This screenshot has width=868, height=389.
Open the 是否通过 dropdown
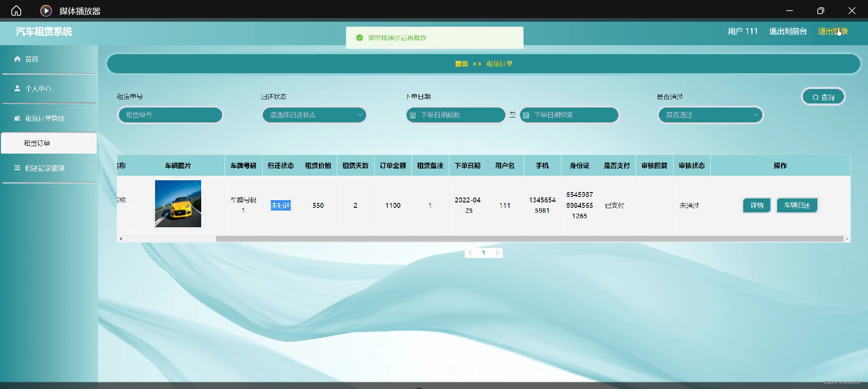[710, 115]
